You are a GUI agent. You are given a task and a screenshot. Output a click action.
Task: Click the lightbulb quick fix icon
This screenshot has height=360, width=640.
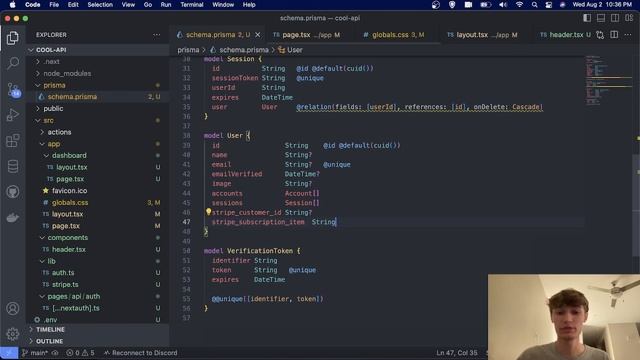point(208,211)
